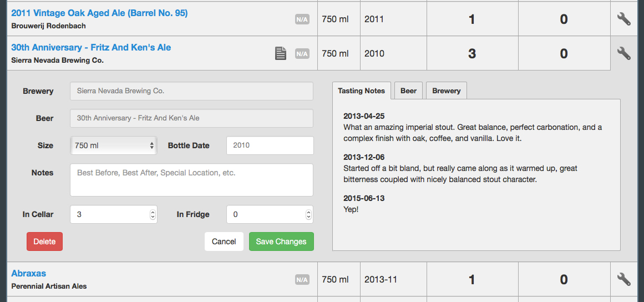The height and width of the screenshot is (302, 644).
Task: Open notes document icon on 30th Anniversary row
Action: pos(281,53)
